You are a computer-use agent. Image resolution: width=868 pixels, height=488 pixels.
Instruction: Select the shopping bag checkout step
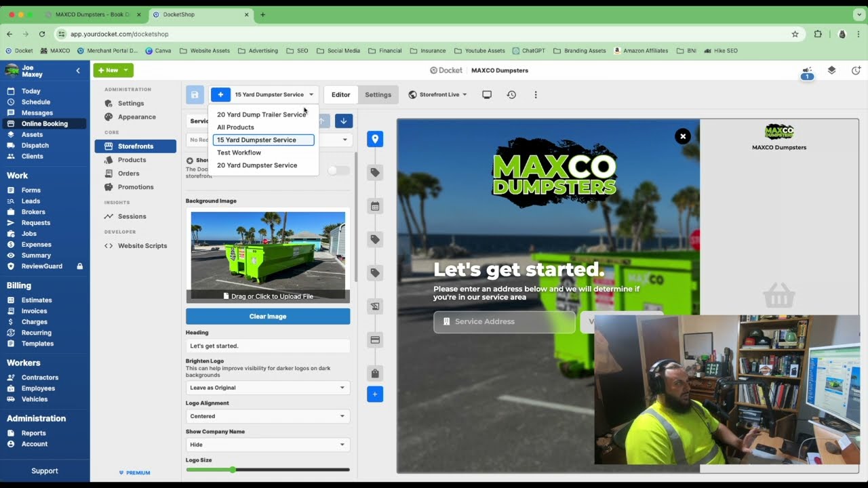coord(375,373)
